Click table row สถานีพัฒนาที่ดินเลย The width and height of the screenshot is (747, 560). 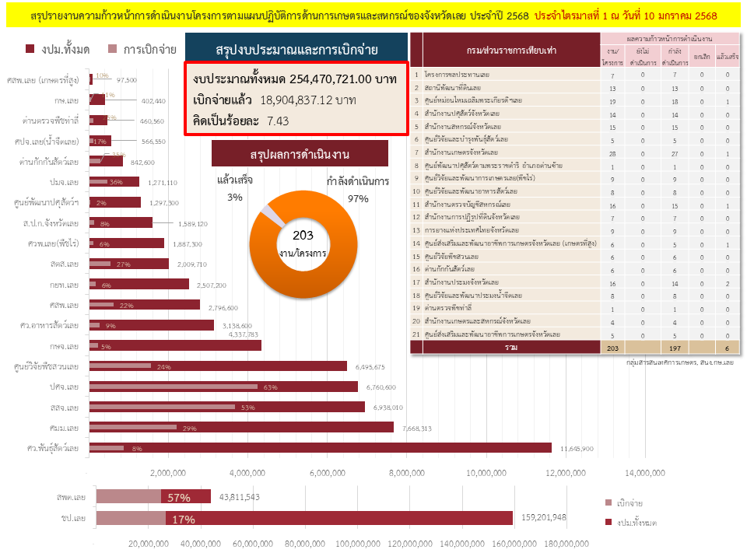(575, 88)
